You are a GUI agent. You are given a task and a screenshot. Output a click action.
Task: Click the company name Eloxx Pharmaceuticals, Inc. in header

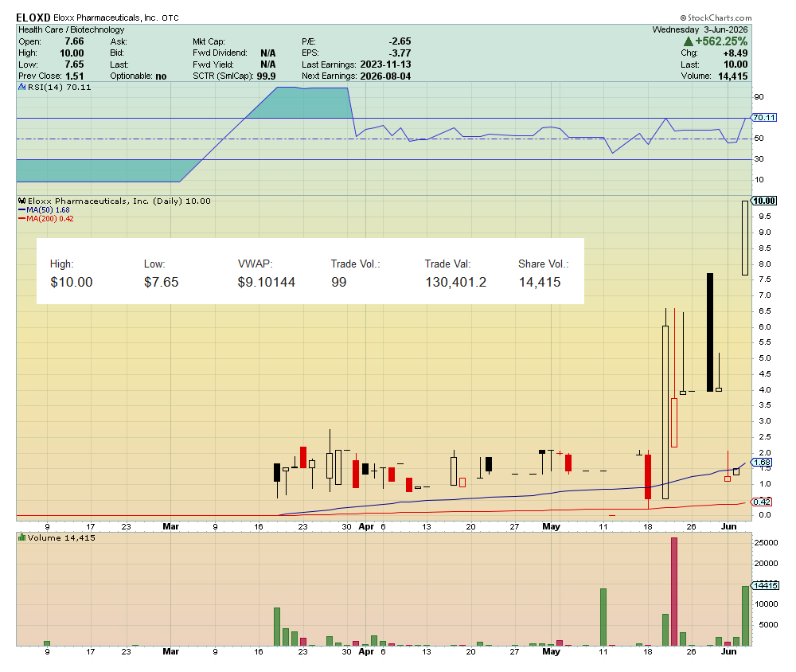click(105, 18)
